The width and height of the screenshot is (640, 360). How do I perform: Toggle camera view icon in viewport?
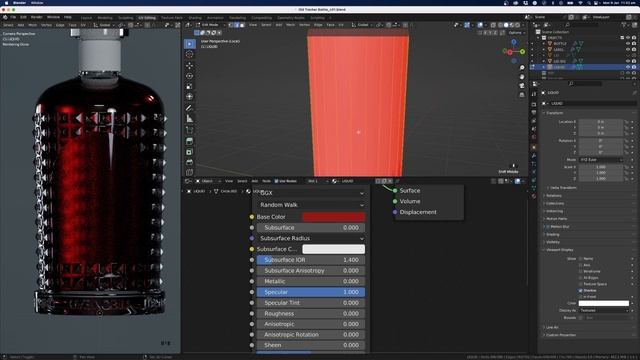tap(522, 86)
